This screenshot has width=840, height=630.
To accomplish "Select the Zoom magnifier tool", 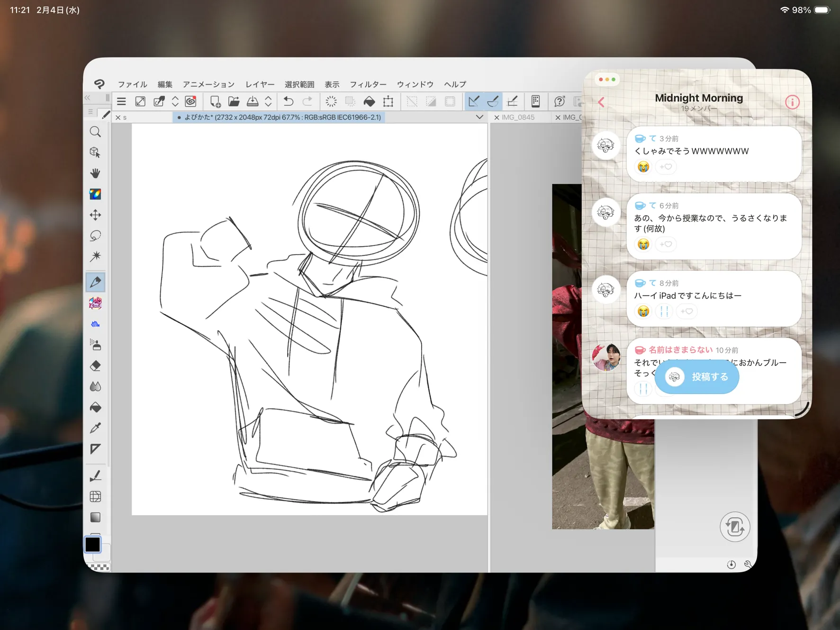I will (x=95, y=132).
